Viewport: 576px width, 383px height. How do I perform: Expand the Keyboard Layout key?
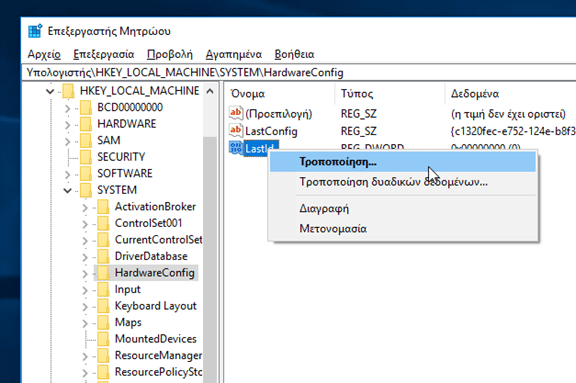tap(85, 307)
